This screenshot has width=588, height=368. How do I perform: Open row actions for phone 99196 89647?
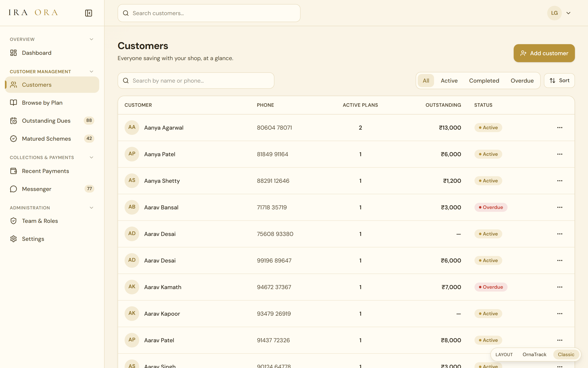coord(560,260)
